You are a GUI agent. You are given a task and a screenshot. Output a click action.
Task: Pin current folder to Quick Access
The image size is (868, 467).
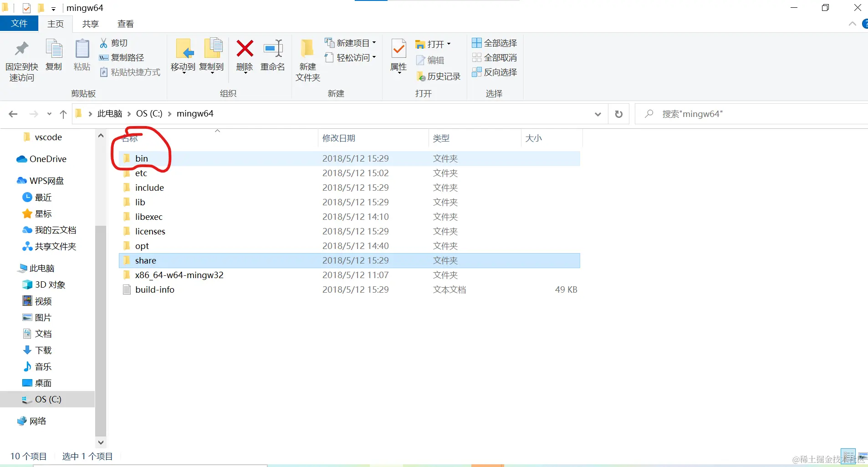(21, 59)
